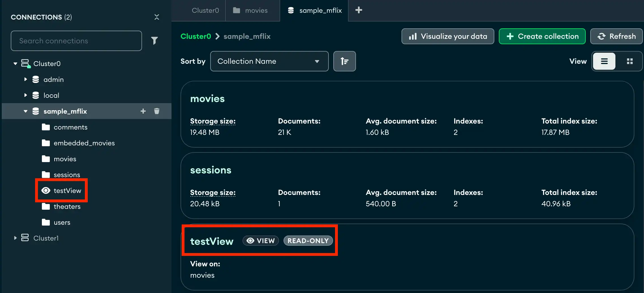Switch to grid view layout
Image resolution: width=644 pixels, height=293 pixels.
click(630, 61)
